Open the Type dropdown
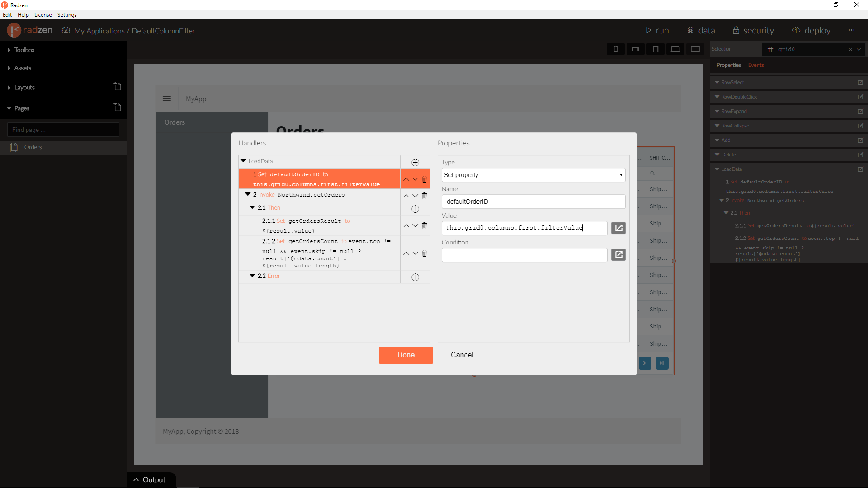868x488 pixels. tap(533, 175)
